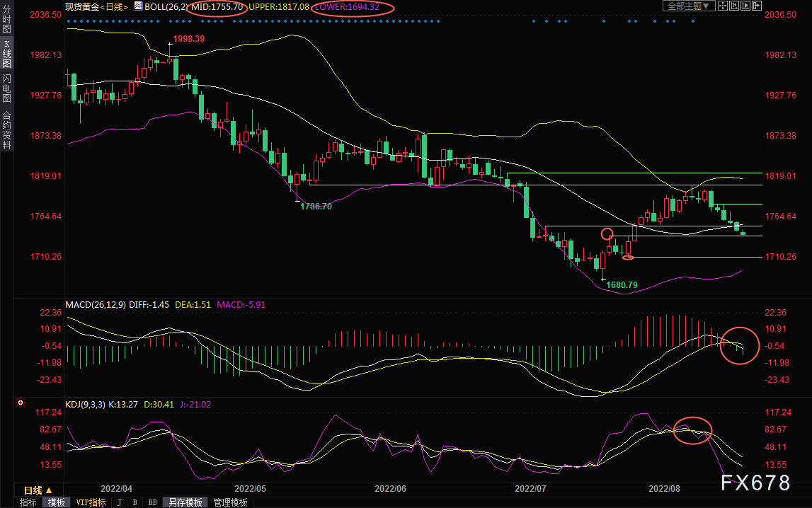Click the 2022/08 date axis label
812x508 pixels.
pyautogui.click(x=665, y=489)
